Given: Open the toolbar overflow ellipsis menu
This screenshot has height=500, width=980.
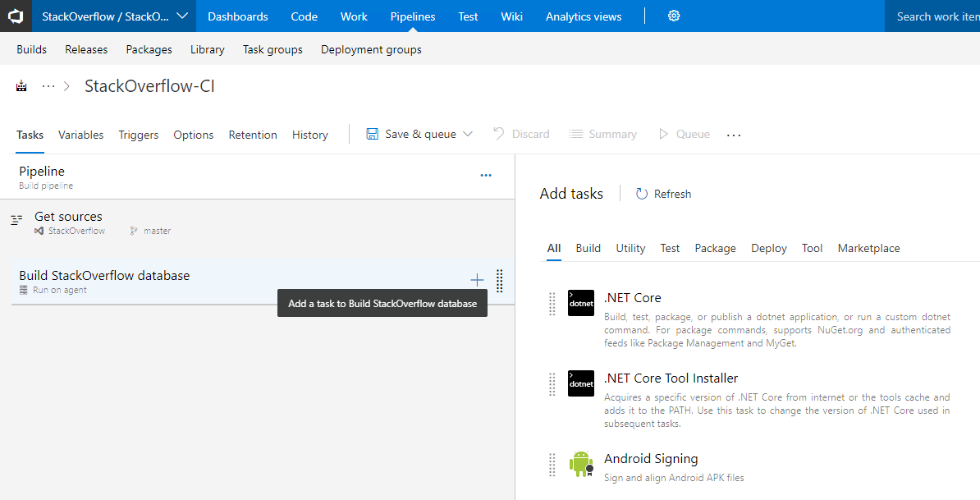Looking at the screenshot, I should [x=734, y=135].
